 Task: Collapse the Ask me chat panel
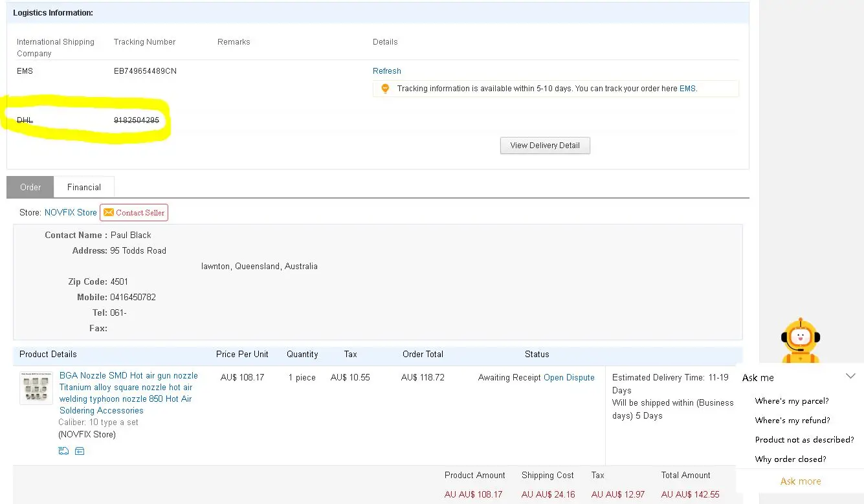tap(850, 377)
